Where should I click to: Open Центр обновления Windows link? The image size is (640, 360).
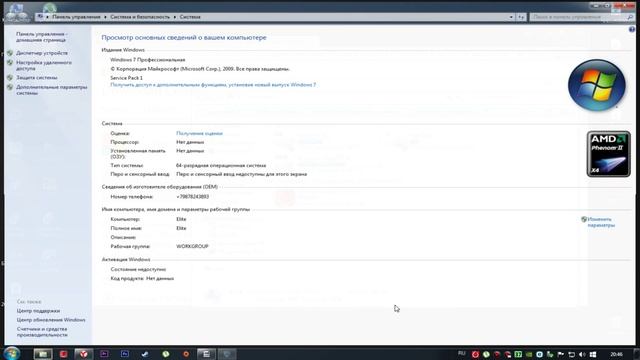click(51, 320)
